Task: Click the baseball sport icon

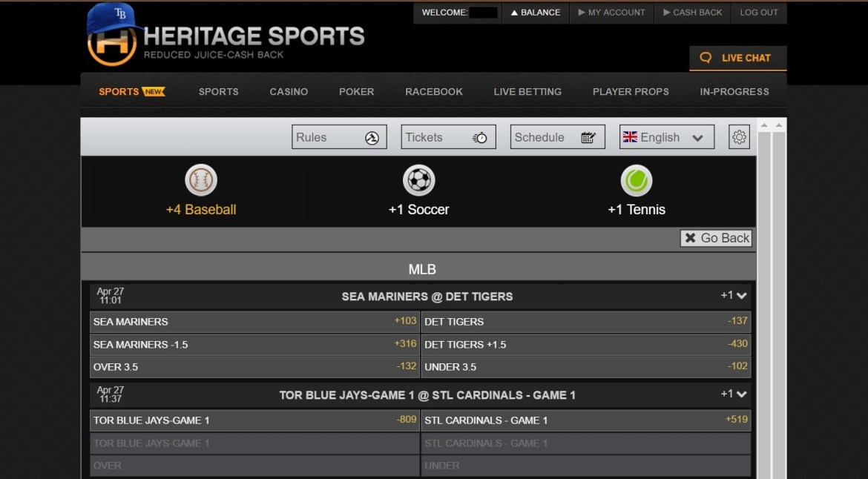Action: click(x=201, y=180)
